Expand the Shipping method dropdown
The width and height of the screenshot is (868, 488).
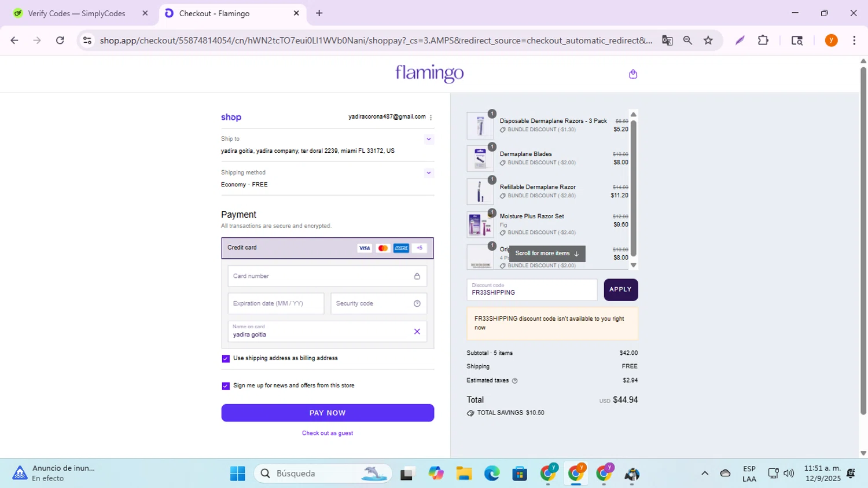(429, 173)
